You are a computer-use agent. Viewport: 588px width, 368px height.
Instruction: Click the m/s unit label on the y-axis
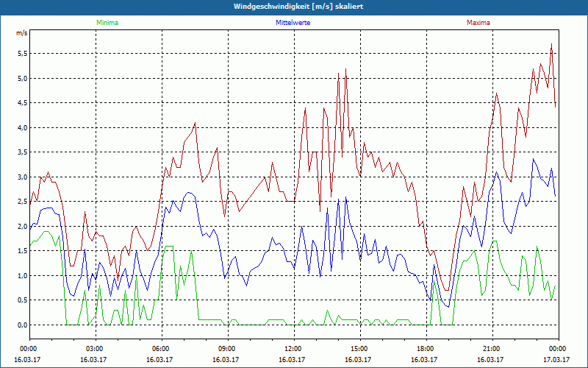[x=22, y=32]
